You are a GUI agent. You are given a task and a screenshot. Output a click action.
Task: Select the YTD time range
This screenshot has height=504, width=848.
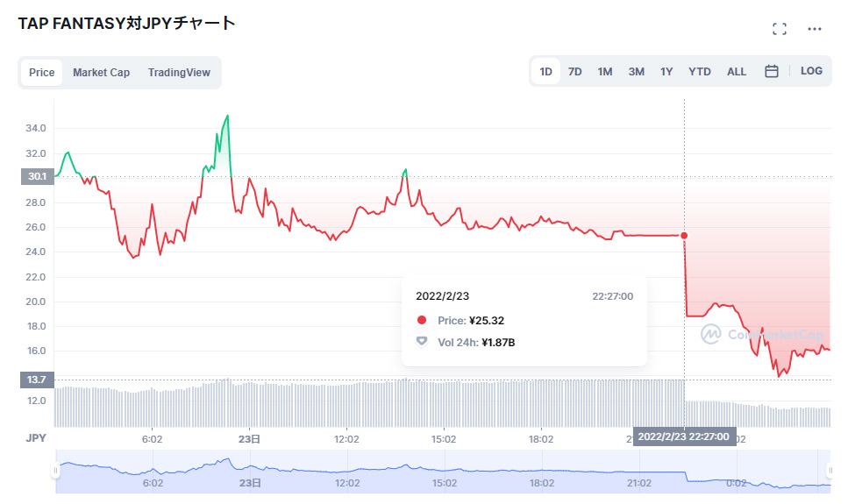[699, 71]
